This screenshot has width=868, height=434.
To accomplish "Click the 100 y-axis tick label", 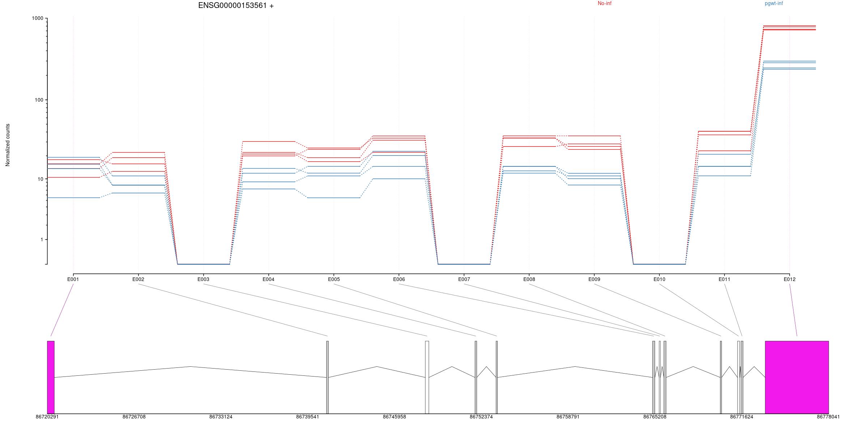I will coord(39,100).
